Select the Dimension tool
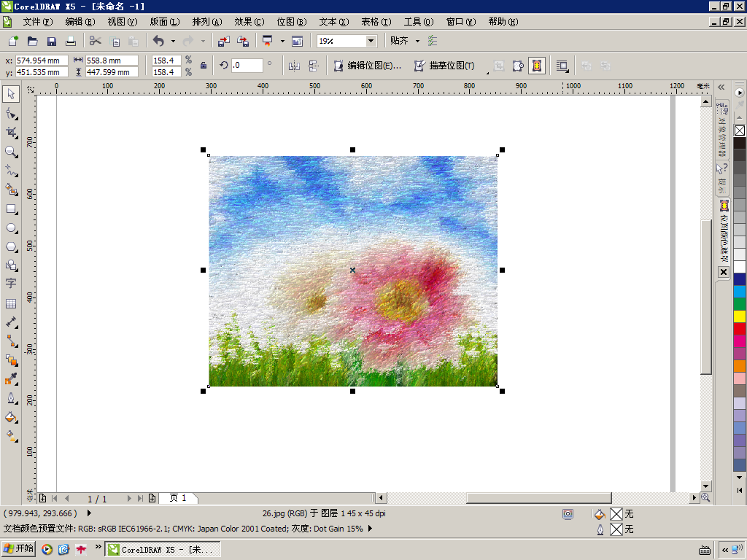 (11, 322)
